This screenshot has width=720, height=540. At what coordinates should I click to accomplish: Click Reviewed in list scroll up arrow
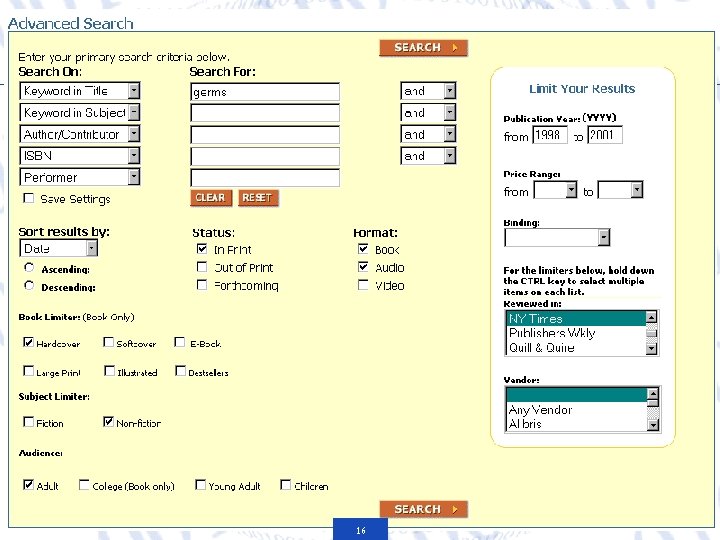click(651, 317)
